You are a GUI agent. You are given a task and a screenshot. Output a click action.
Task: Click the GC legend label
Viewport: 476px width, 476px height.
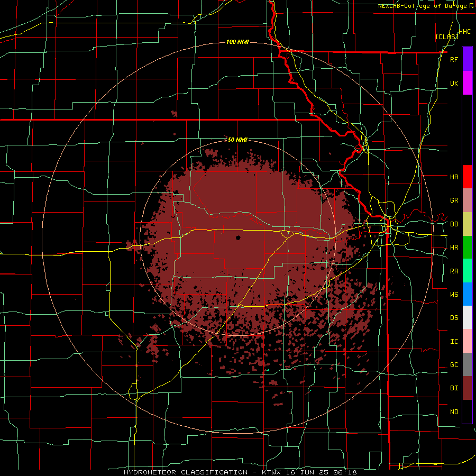click(x=454, y=365)
